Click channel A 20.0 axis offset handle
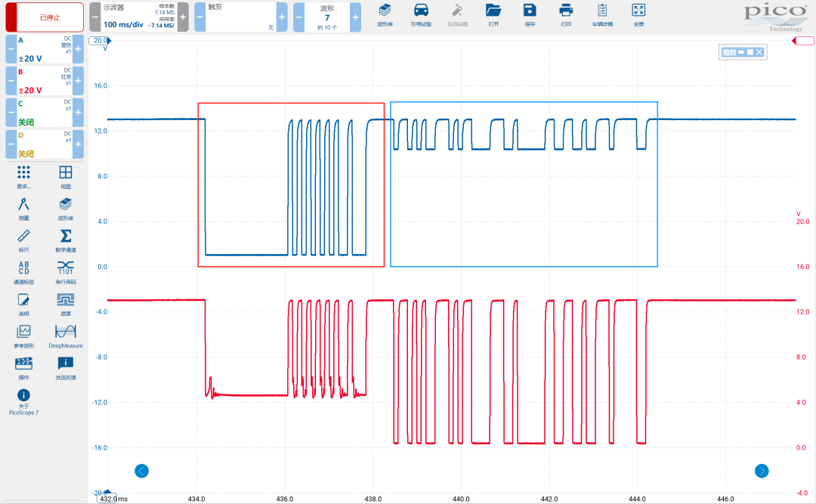 (100, 41)
